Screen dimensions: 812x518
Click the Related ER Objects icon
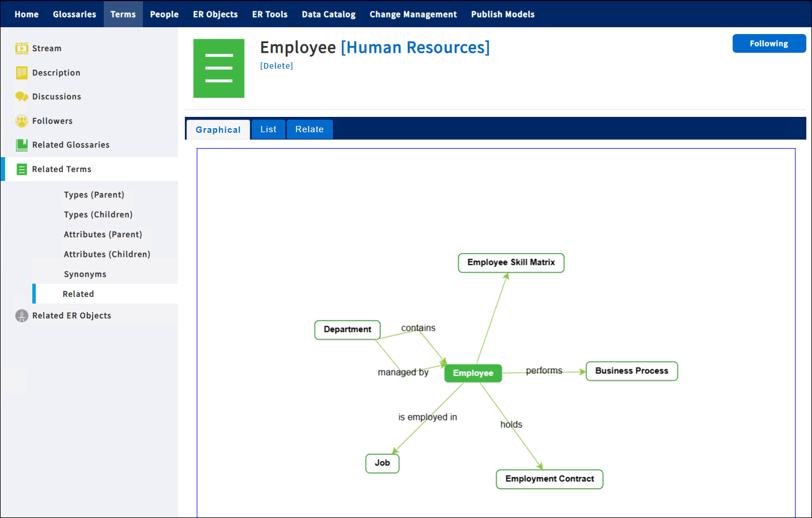(x=22, y=316)
